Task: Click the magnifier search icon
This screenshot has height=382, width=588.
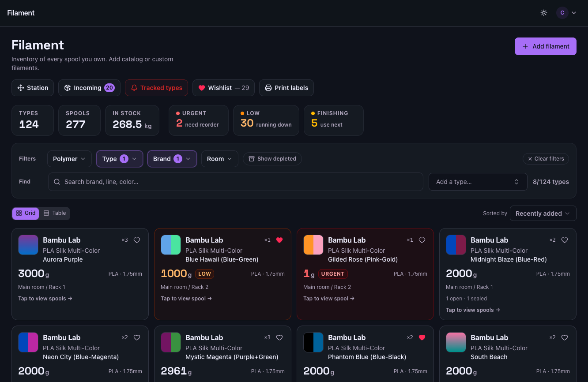Action: coord(57,182)
